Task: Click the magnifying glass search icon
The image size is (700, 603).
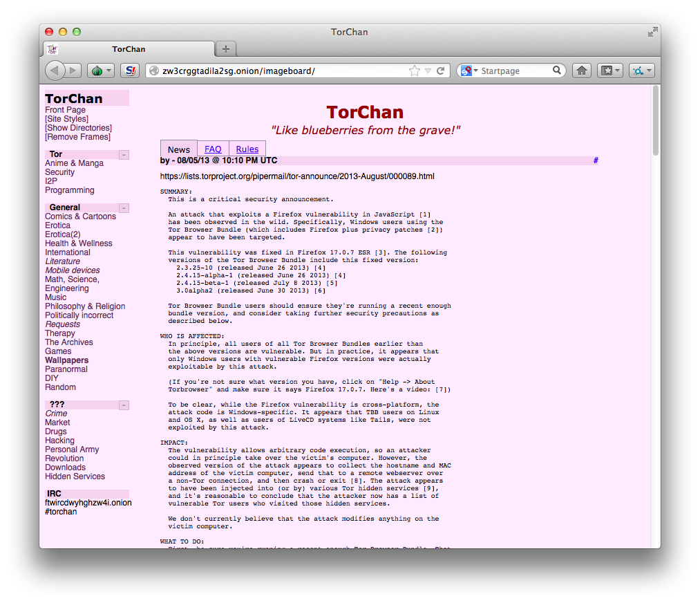Action: (557, 70)
